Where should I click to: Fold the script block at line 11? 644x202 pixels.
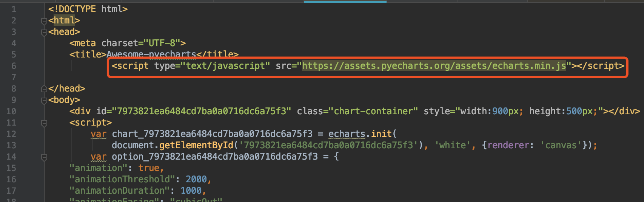(44, 123)
